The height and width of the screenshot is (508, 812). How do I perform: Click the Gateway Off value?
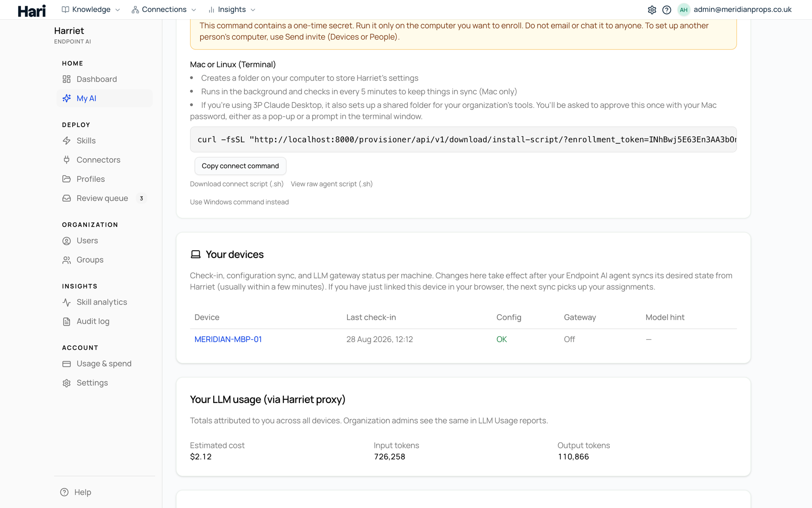(569, 339)
